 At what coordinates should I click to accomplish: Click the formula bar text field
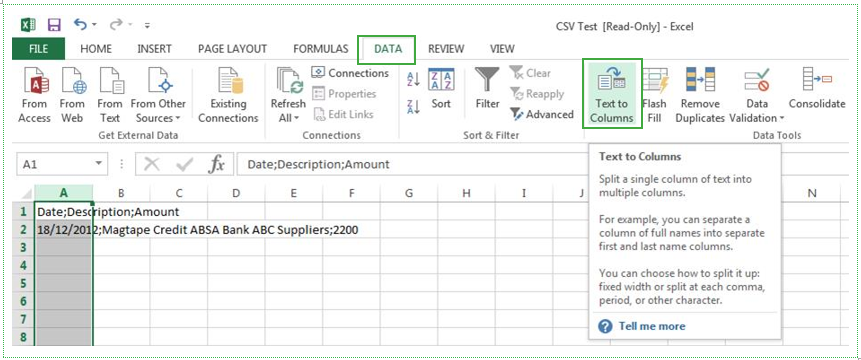(x=412, y=164)
